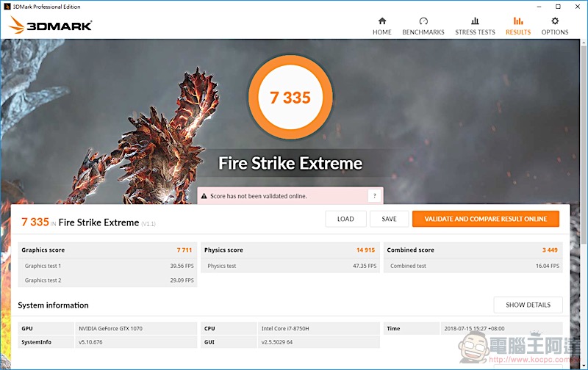Image resolution: width=588 pixels, height=370 pixels.
Task: Open Benchmarks via gauge icon
Action: click(423, 21)
